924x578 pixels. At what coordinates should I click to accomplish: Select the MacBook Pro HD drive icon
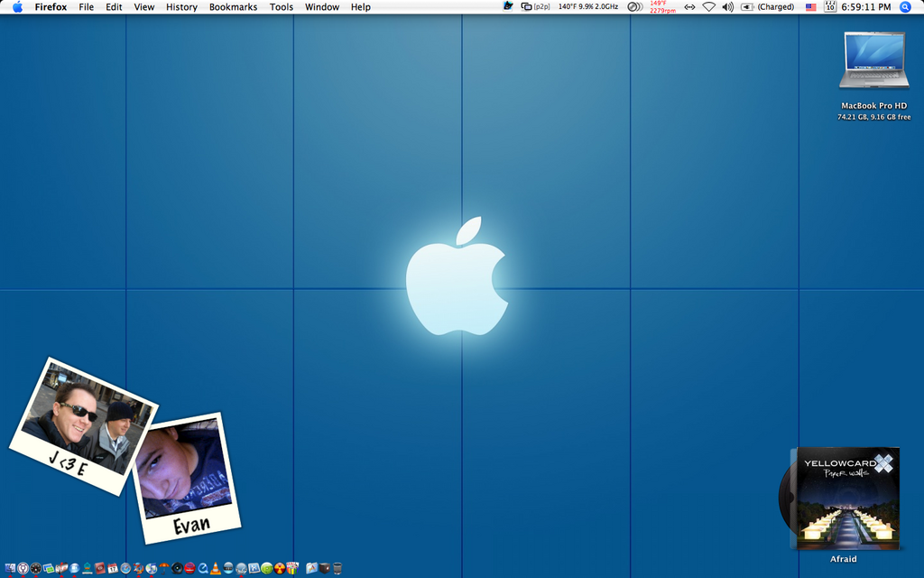coord(873,61)
